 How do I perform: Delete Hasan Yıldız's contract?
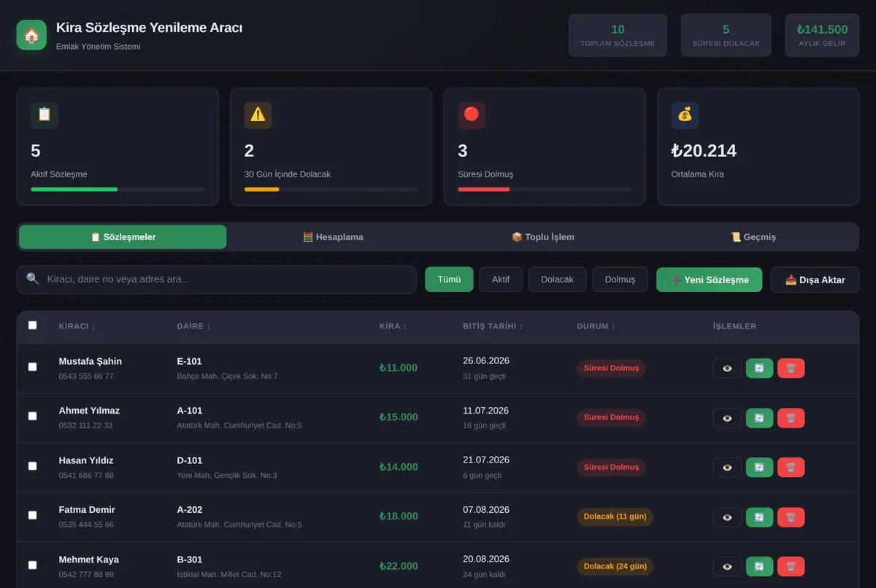click(x=791, y=468)
